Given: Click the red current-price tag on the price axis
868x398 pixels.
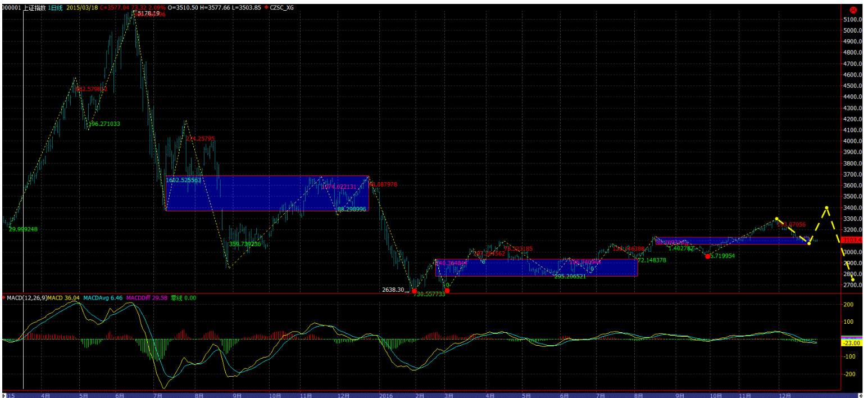Looking at the screenshot, I should click(852, 240).
